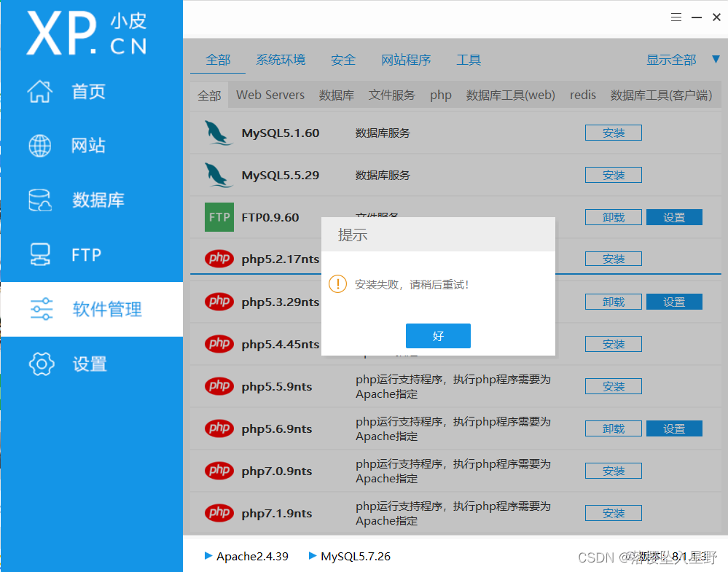728x572 pixels.
Task: Expand the 显示全部 dropdown arrow
Action: tap(716, 60)
